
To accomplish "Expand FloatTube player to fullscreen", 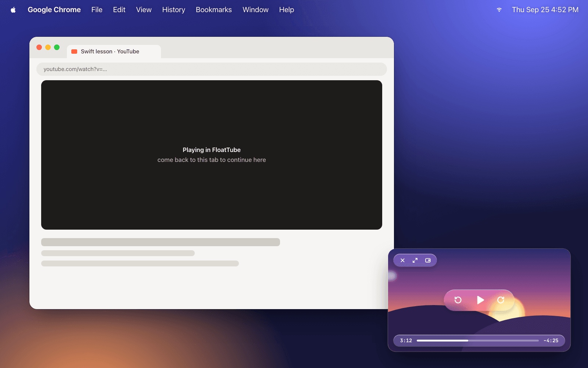I will point(415,260).
